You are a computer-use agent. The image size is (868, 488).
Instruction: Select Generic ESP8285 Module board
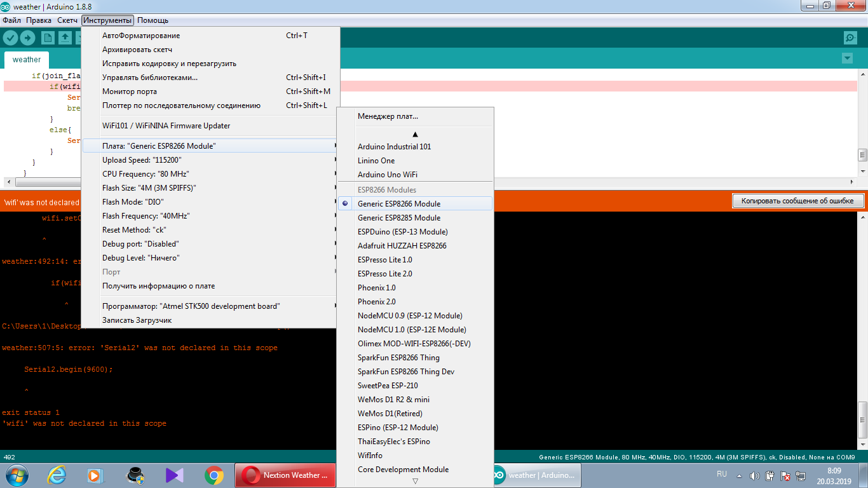pos(415,218)
